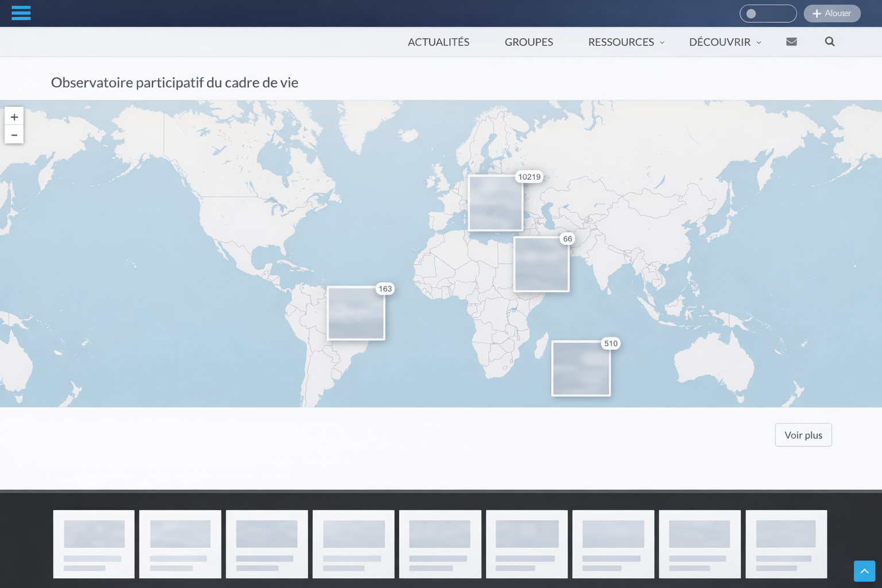Go to the ACTUALITÉS menu item

[x=438, y=41]
